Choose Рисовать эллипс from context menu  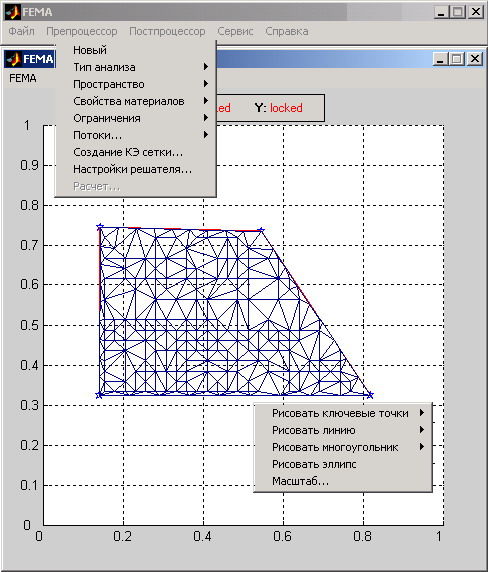click(343, 464)
